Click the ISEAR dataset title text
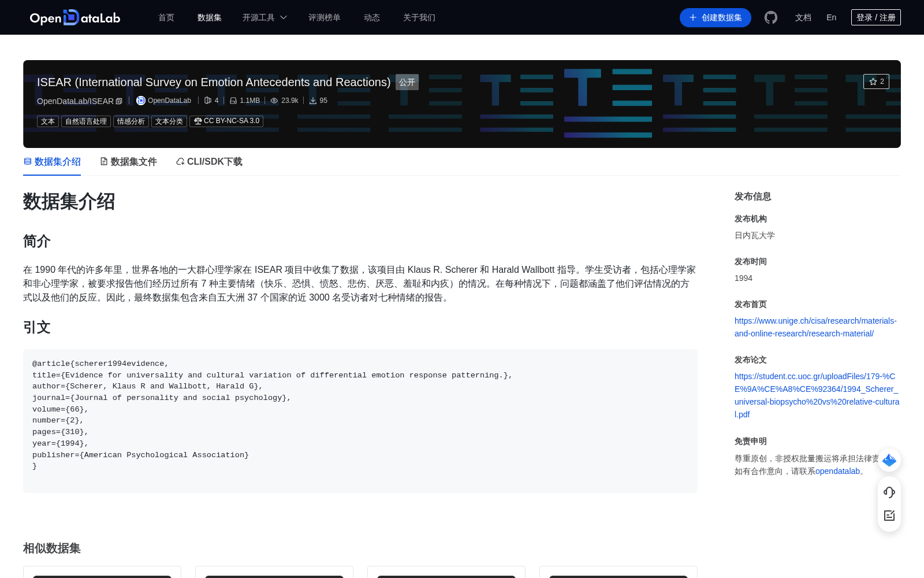This screenshot has width=924, height=578. (214, 82)
